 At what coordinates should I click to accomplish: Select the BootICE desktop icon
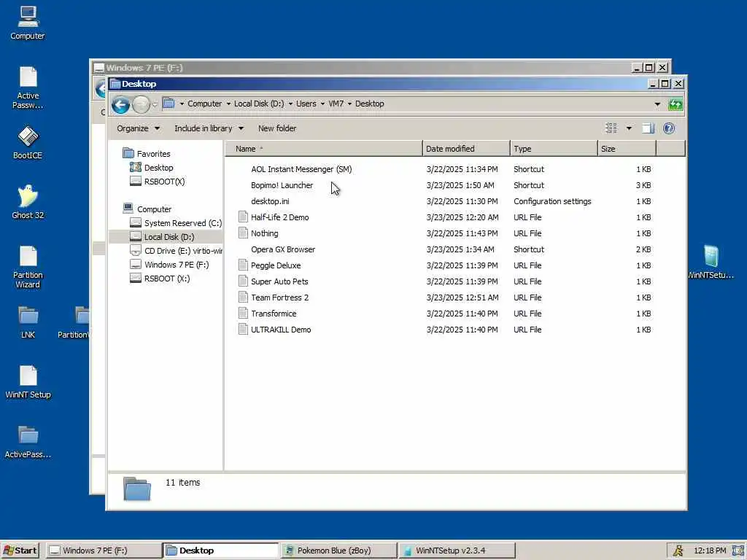pos(28,142)
